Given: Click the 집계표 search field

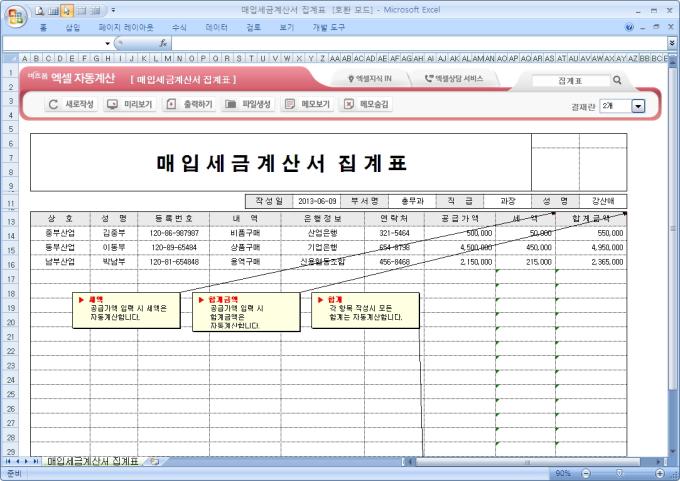Looking at the screenshot, I should 570,81.
